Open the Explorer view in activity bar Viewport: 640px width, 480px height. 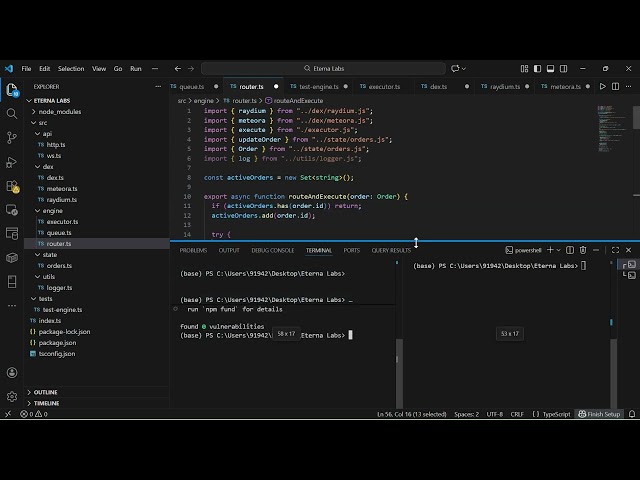pyautogui.click(x=11, y=90)
